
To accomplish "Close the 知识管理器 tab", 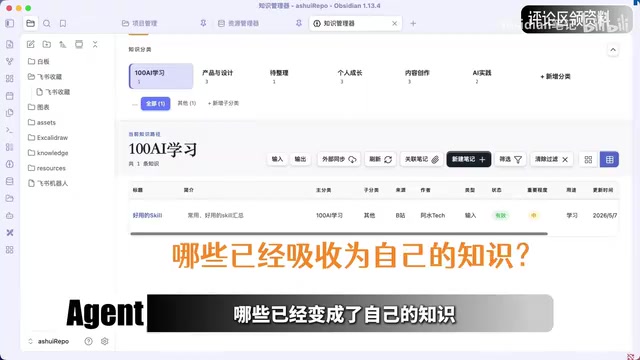I will tap(395, 23).
